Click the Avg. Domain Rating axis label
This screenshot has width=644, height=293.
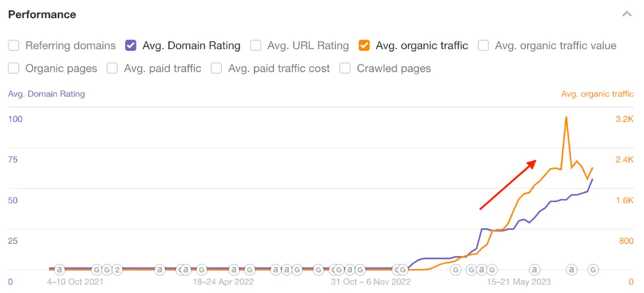click(46, 94)
